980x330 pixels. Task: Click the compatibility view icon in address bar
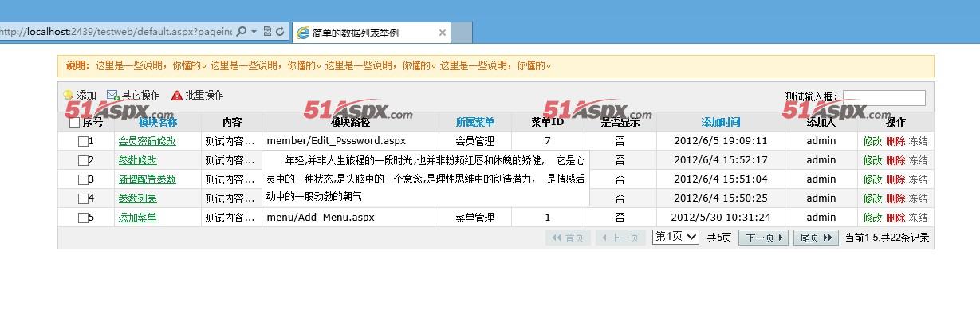point(268,32)
